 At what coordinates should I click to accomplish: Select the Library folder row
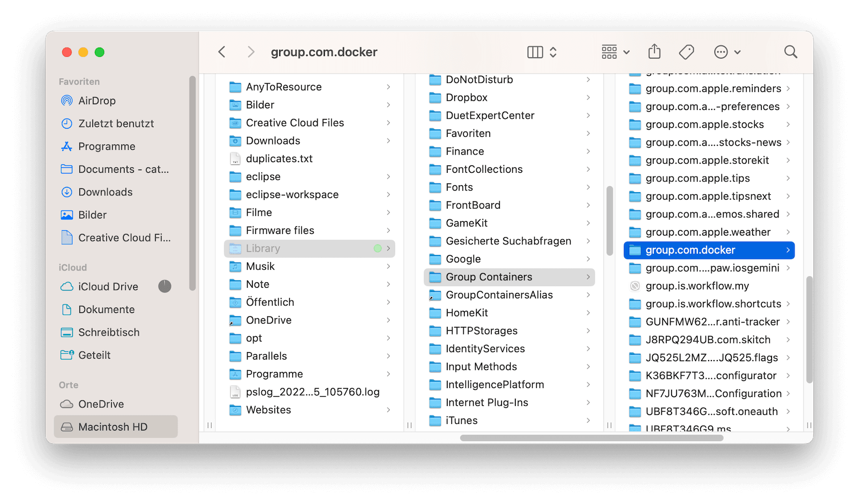click(309, 249)
